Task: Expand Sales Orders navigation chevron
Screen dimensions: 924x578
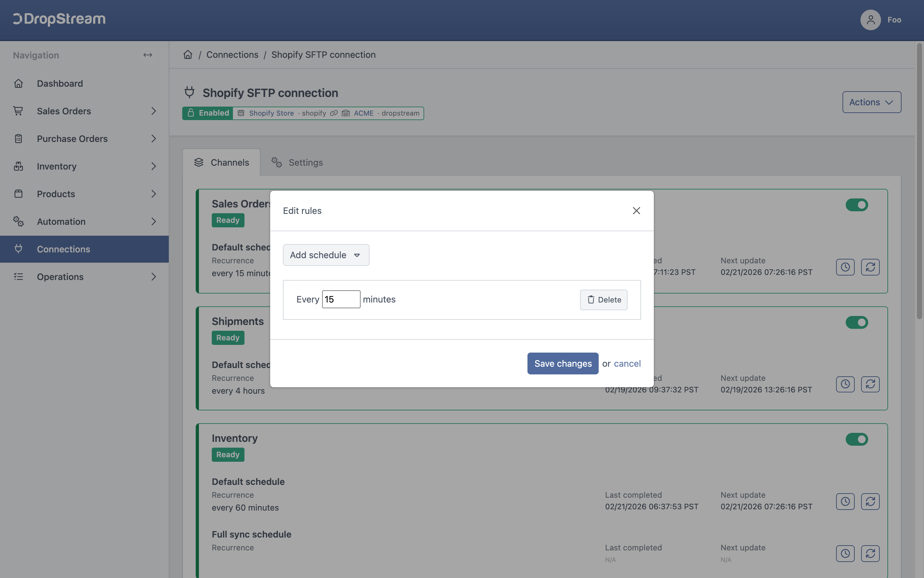Action: pyautogui.click(x=153, y=111)
